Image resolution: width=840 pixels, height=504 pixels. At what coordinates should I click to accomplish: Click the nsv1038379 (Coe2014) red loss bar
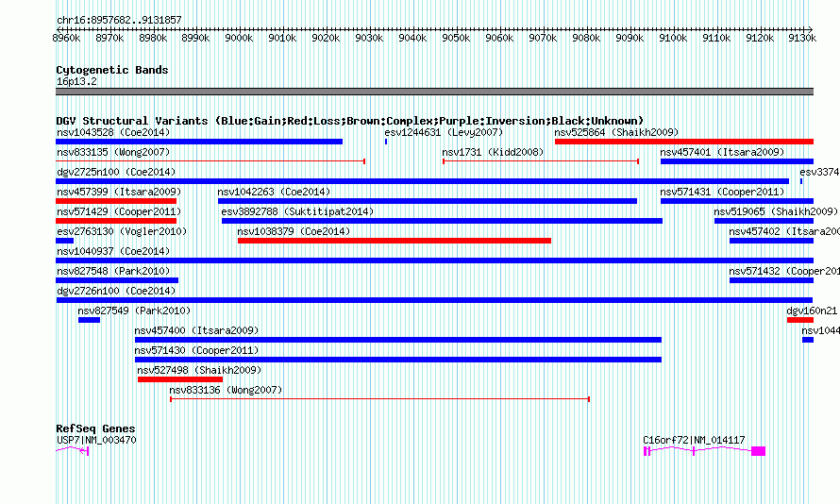(395, 241)
